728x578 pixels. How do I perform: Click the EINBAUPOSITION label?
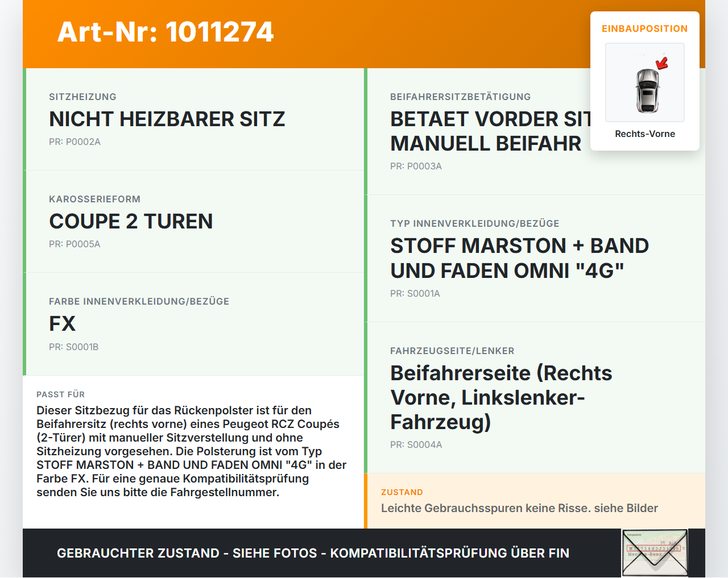[645, 28]
